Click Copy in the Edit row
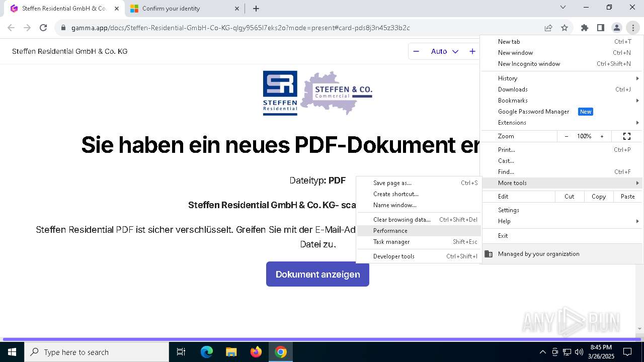This screenshot has height=362, width=644. click(x=599, y=197)
